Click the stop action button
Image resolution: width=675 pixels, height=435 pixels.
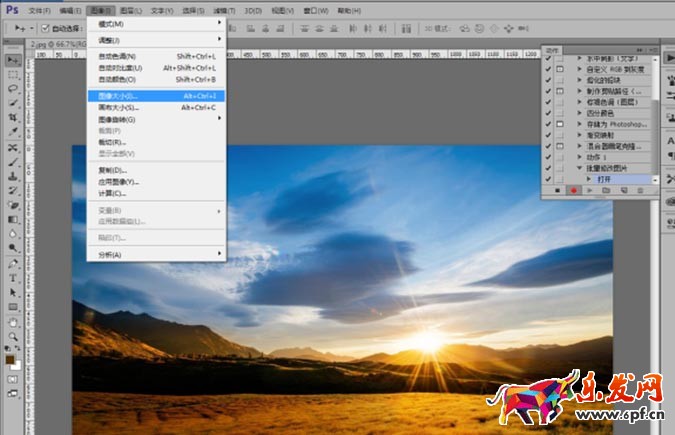tap(557, 189)
